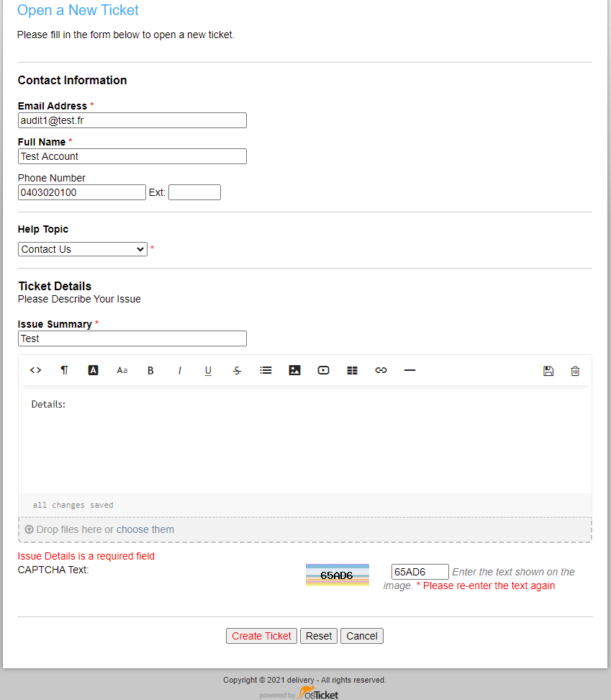Insert a video via toolbar icon
The height and width of the screenshot is (700, 611).
(323, 370)
